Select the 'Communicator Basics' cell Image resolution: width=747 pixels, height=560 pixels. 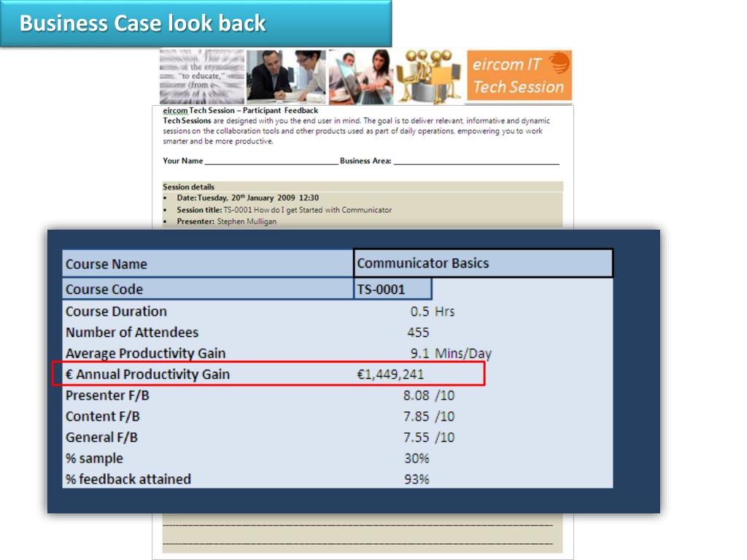(x=483, y=262)
